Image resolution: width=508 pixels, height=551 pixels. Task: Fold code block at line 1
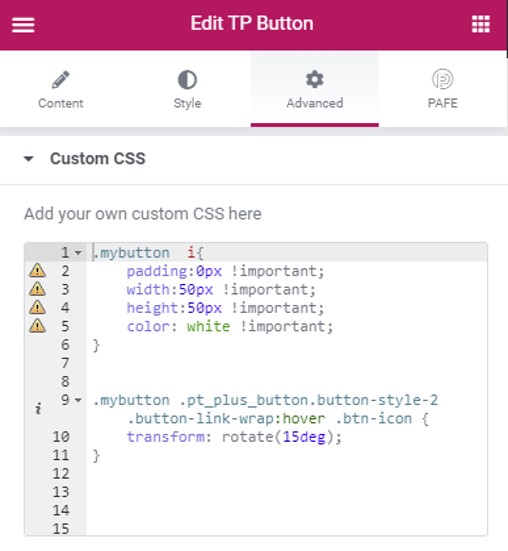[x=78, y=253]
